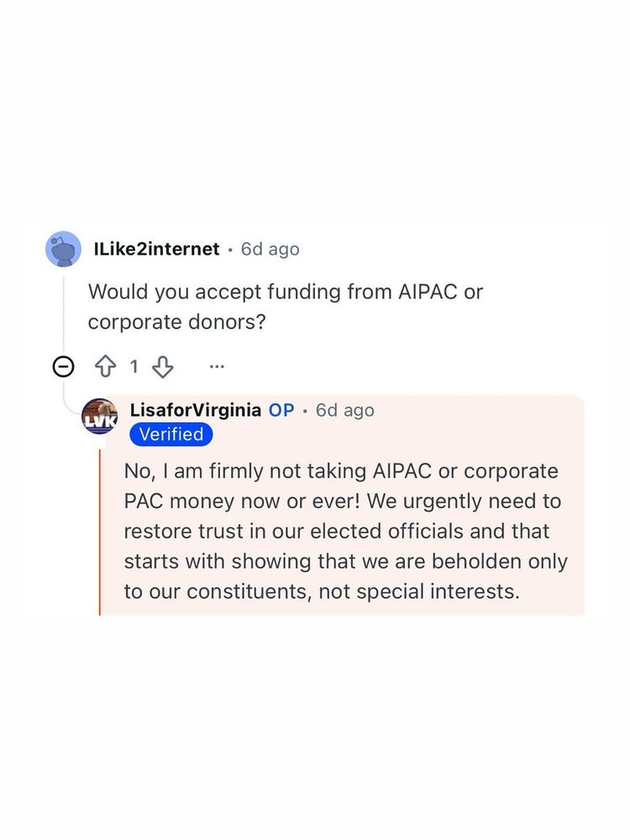Screen dimensions: 630x840
Task: Collapse the comment thread with minus button
Action: tap(63, 366)
